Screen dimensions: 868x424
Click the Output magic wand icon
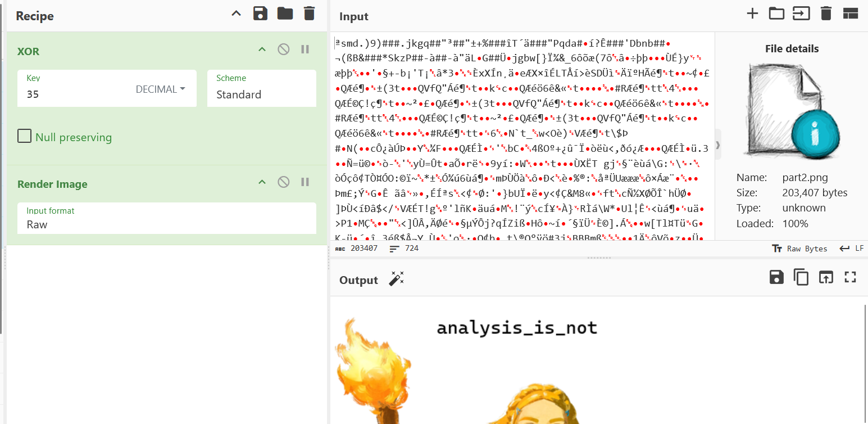click(x=397, y=279)
